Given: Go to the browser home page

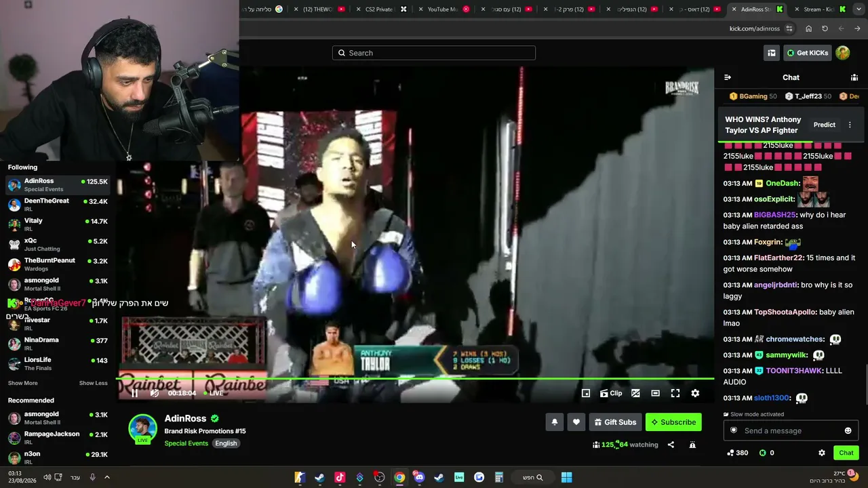Looking at the screenshot, I should coord(808,28).
